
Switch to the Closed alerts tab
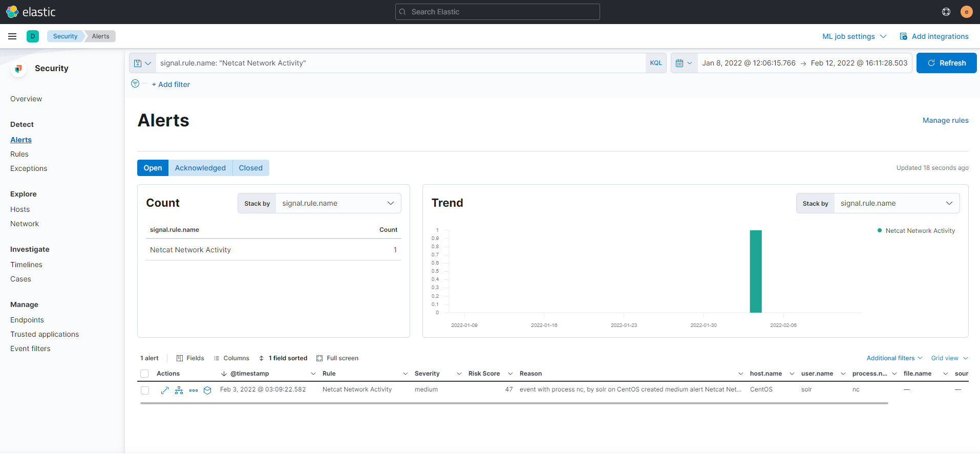click(x=250, y=168)
